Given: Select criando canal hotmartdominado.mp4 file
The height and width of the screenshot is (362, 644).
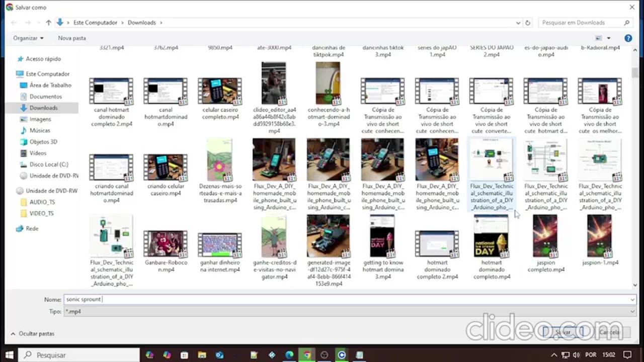Looking at the screenshot, I should 111,179.
